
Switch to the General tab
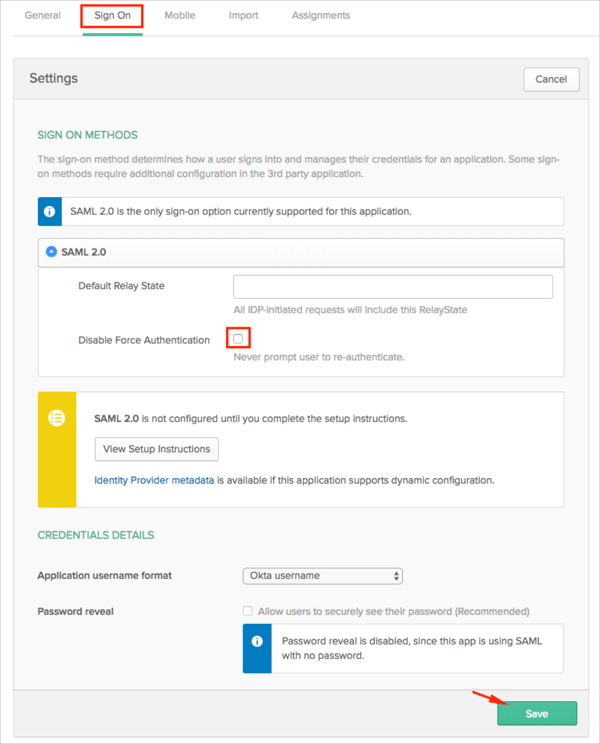click(x=43, y=16)
